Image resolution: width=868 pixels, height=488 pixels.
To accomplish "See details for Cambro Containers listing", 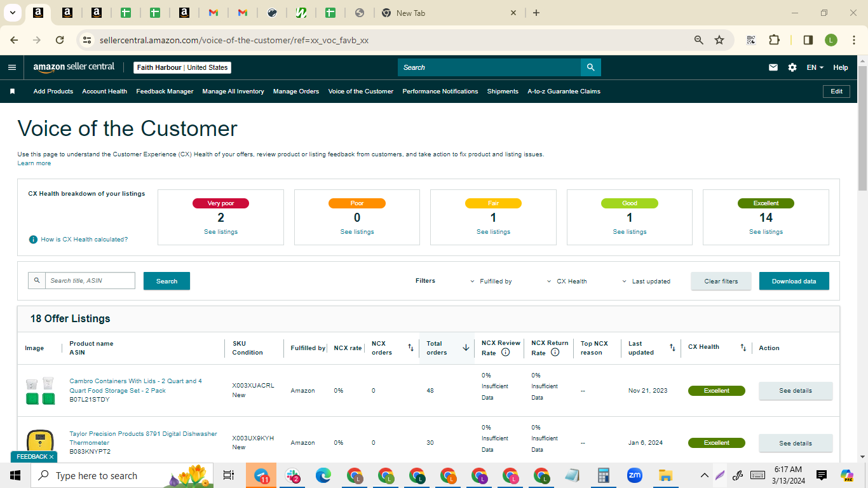I will [796, 391].
